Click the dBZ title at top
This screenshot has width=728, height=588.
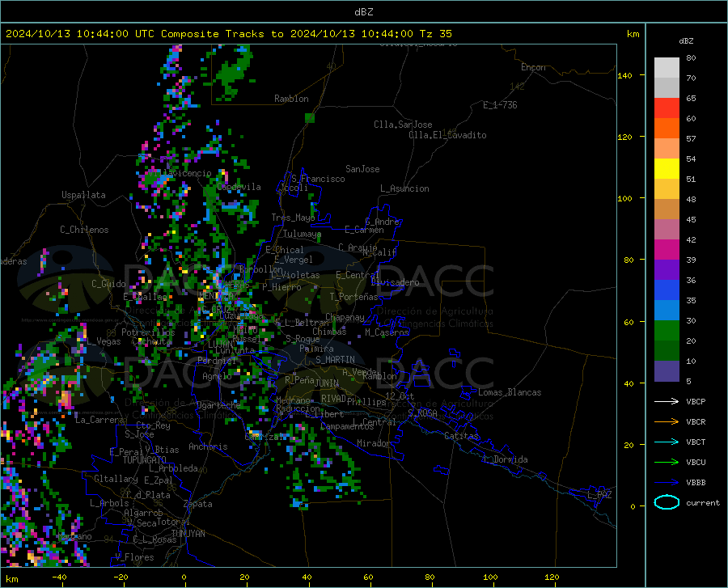[363, 12]
